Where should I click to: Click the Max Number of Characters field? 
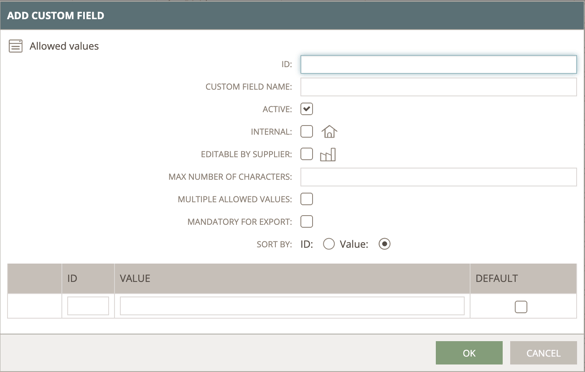(x=438, y=177)
